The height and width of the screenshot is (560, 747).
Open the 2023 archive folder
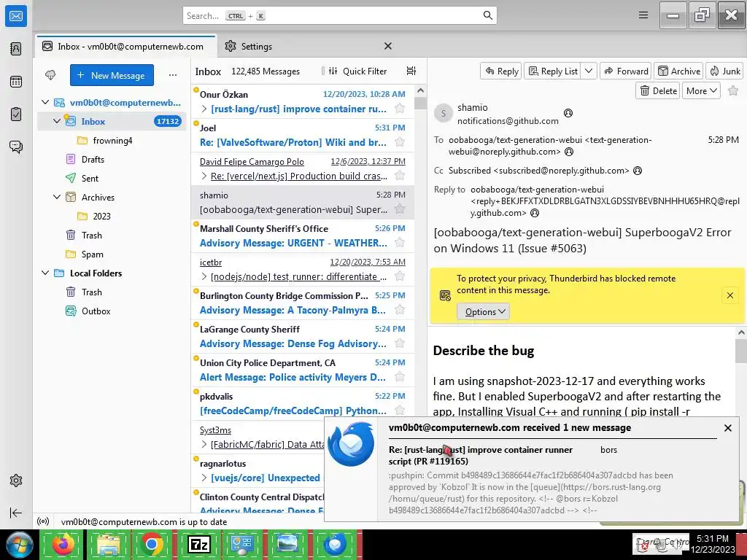tap(101, 216)
